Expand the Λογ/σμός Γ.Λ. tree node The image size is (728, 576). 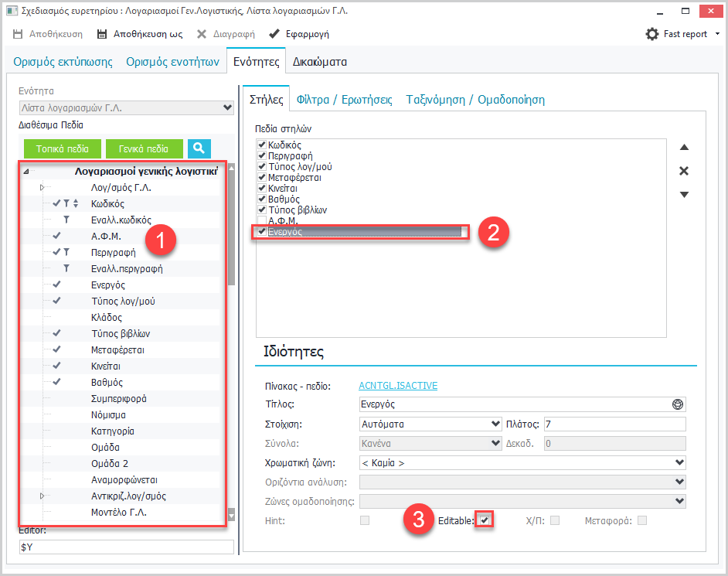pyautogui.click(x=42, y=188)
